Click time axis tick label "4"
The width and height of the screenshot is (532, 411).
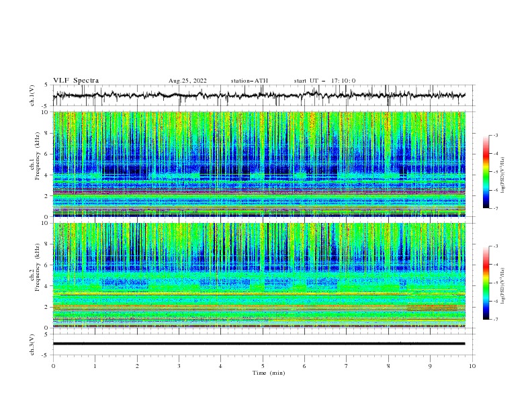[x=220, y=366]
